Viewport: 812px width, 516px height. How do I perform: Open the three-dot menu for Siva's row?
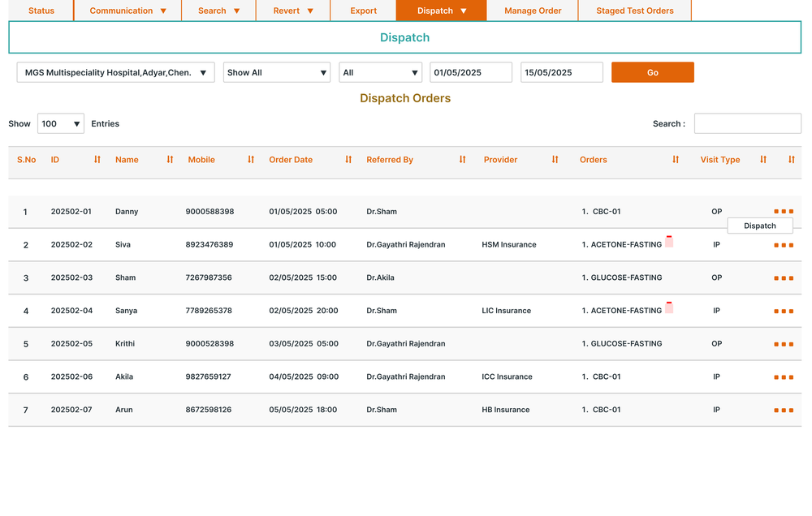(x=784, y=244)
